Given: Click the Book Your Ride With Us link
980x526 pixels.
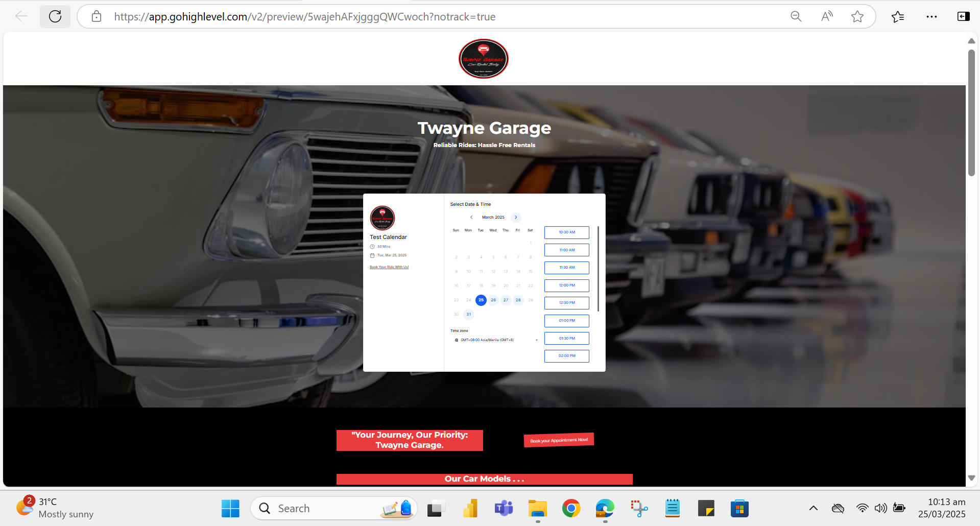Looking at the screenshot, I should click(x=389, y=267).
